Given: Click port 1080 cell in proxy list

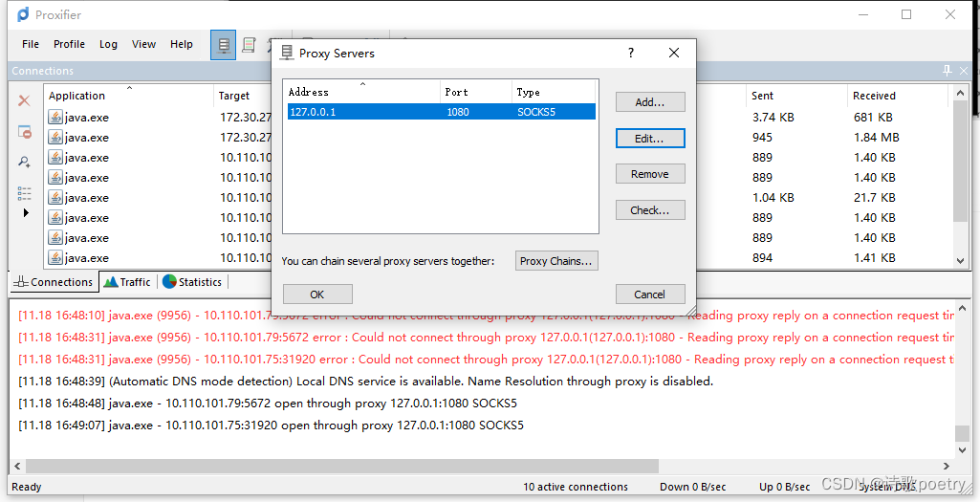Looking at the screenshot, I should (x=458, y=112).
